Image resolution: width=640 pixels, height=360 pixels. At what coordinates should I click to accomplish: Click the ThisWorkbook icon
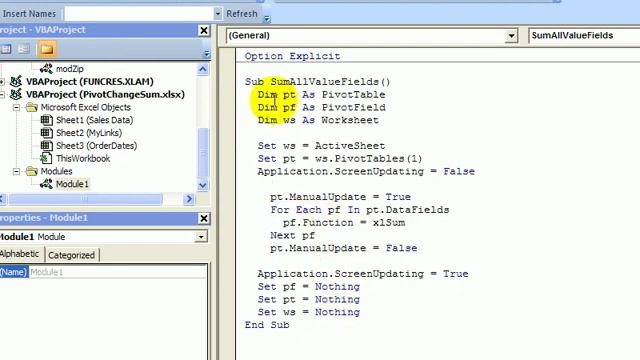(x=46, y=158)
